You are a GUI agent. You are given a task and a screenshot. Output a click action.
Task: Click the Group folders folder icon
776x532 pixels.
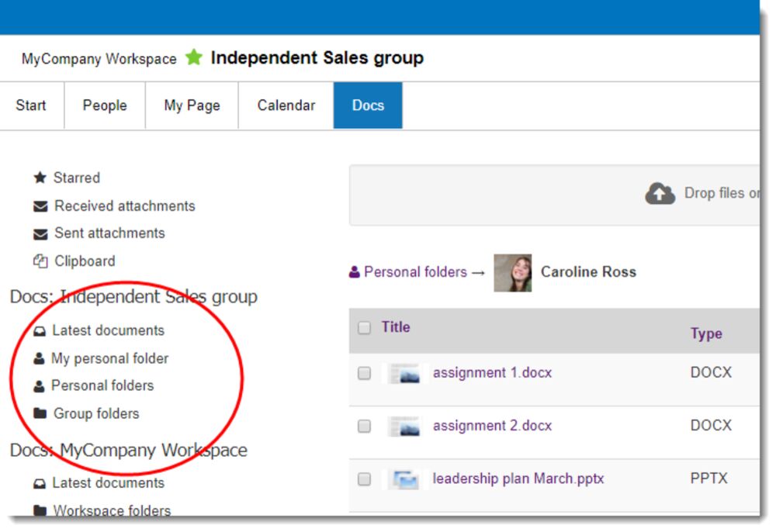(x=40, y=414)
